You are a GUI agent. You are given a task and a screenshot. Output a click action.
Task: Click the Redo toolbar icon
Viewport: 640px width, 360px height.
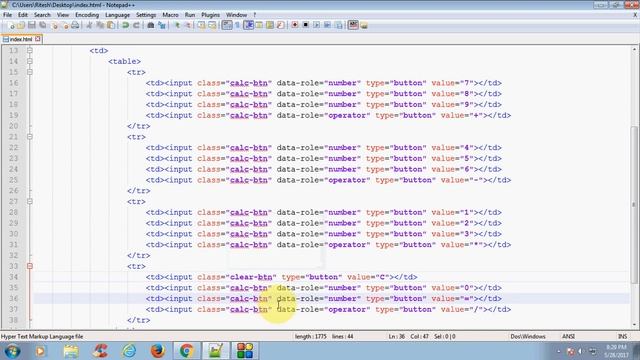point(136,25)
